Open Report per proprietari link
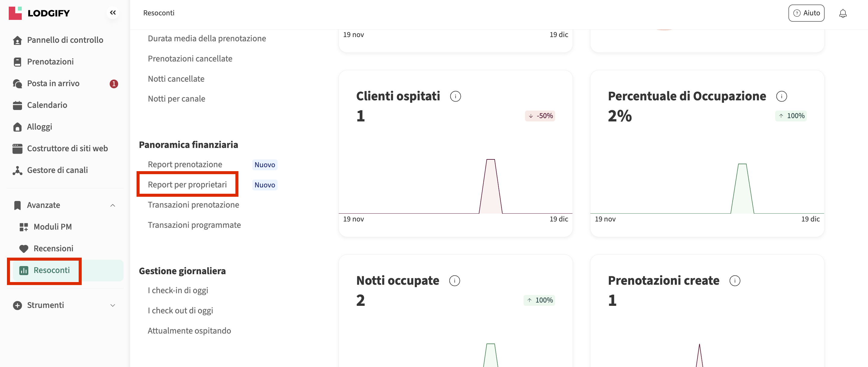 click(187, 185)
